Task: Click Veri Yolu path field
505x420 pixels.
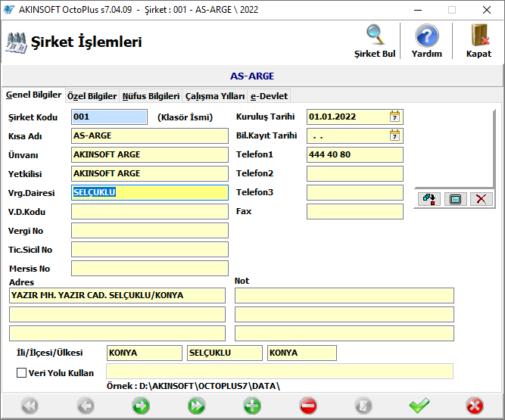Action: pos(279,372)
